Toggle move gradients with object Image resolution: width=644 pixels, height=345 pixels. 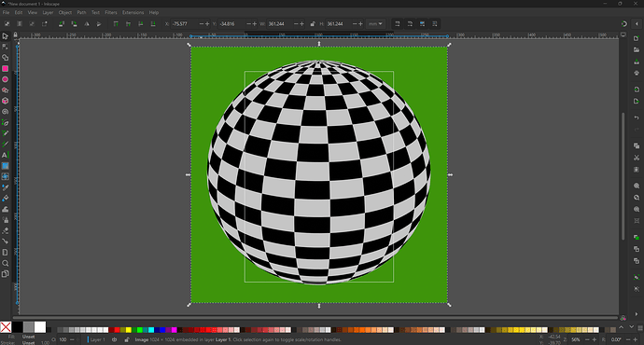click(x=422, y=24)
